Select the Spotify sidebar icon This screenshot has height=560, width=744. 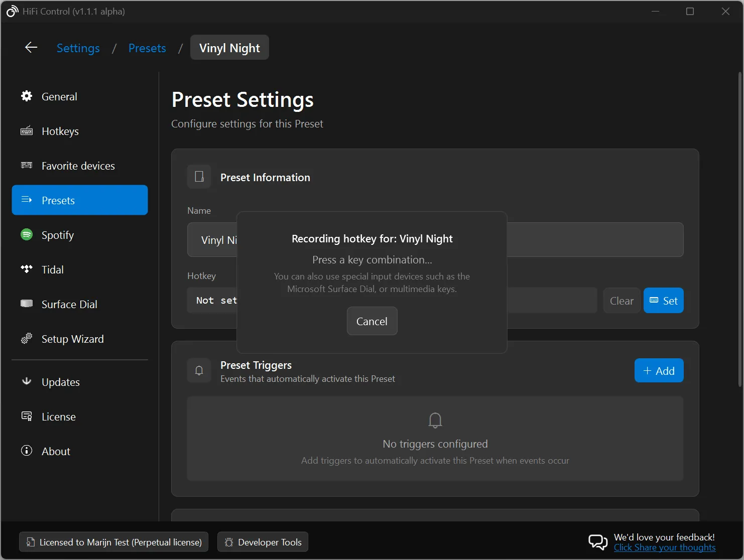tap(26, 234)
